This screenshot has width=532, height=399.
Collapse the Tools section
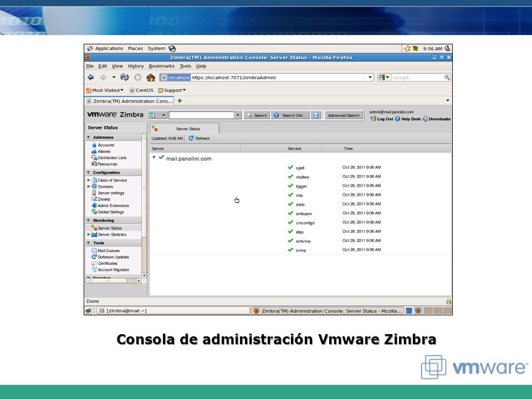pos(89,243)
